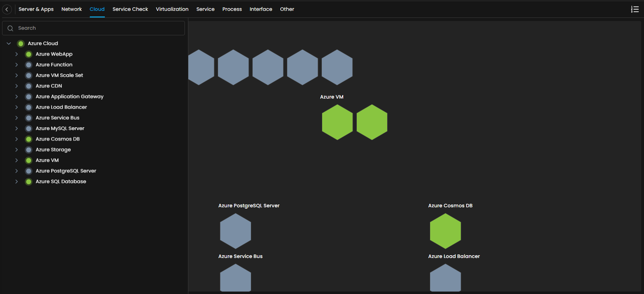Expand the Azure MySQL Server node
This screenshot has height=294, width=644.
[16, 129]
